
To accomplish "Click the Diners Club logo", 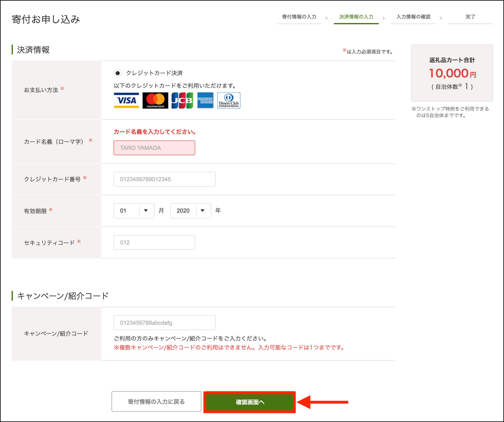I will (x=228, y=100).
